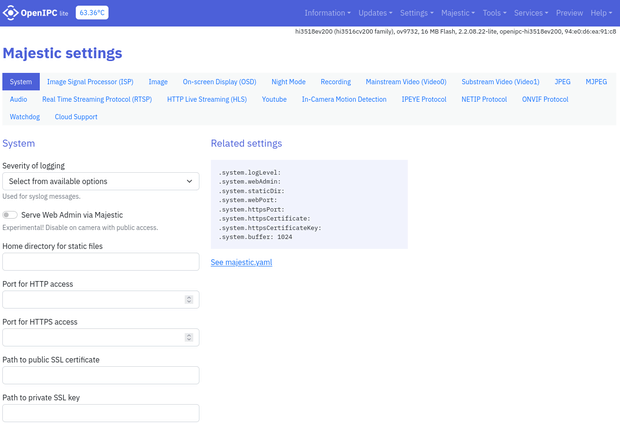Image resolution: width=620 pixels, height=424 pixels.
Task: Open the Audio tab
Action: point(19,99)
